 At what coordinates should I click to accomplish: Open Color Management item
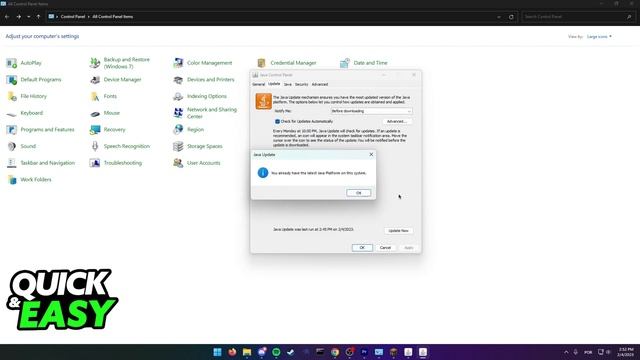coord(202,63)
